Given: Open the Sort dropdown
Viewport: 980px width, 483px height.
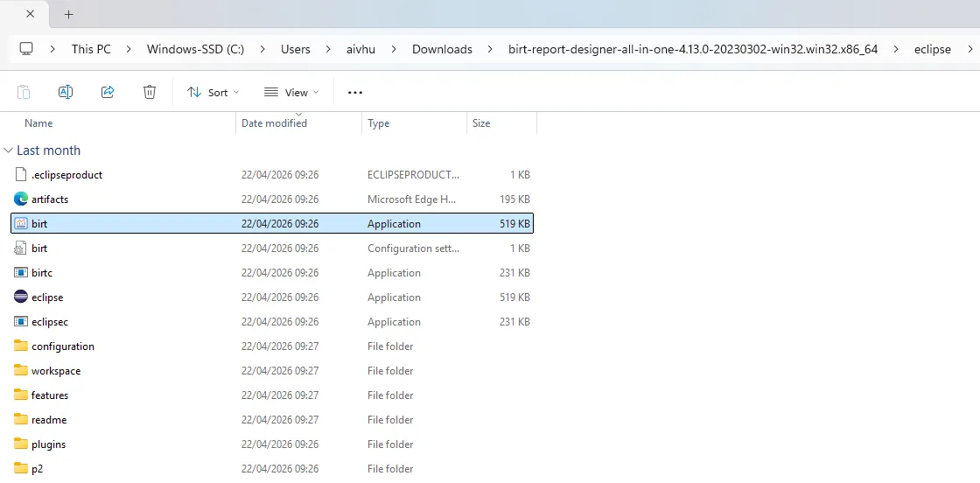Looking at the screenshot, I should pyautogui.click(x=213, y=93).
